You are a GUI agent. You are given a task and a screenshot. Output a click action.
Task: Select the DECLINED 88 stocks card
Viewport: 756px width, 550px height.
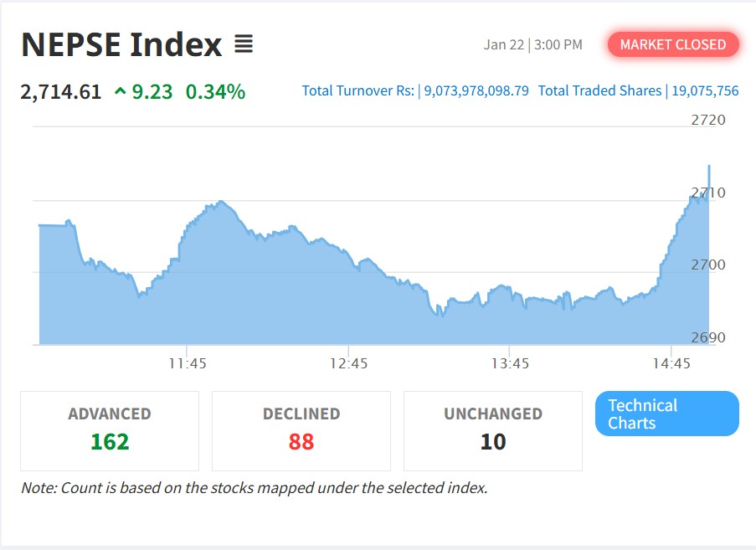[x=301, y=430]
